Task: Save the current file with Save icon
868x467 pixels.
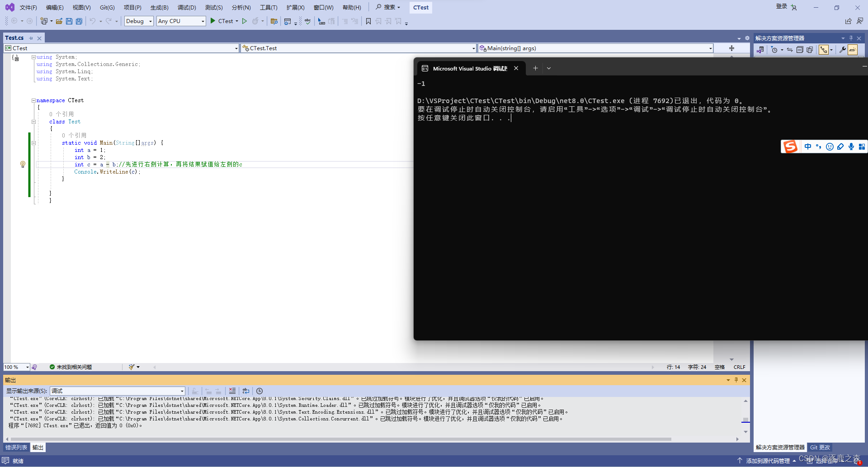Action: click(69, 21)
